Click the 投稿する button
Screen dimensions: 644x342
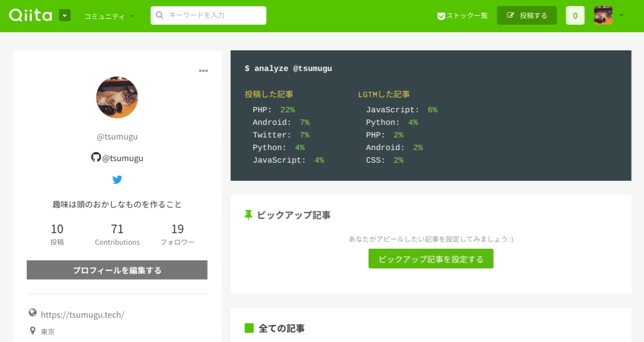[527, 15]
